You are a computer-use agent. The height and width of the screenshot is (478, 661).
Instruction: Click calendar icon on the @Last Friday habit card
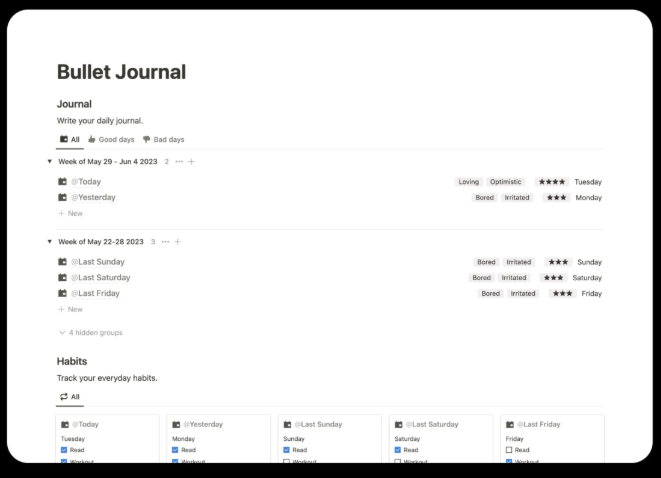click(510, 424)
